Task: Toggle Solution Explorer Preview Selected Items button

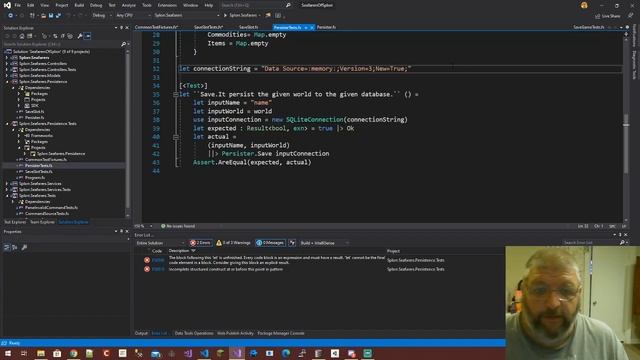Action: (x=87, y=36)
